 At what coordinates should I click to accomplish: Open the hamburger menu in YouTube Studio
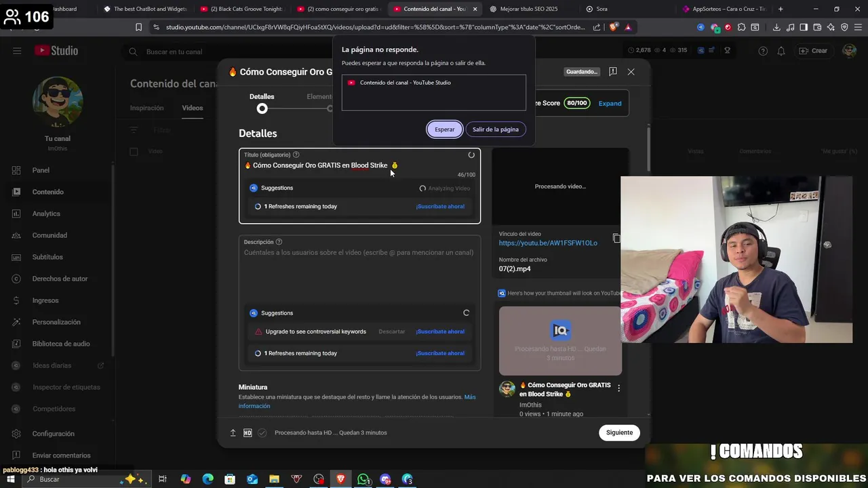pyautogui.click(x=17, y=51)
